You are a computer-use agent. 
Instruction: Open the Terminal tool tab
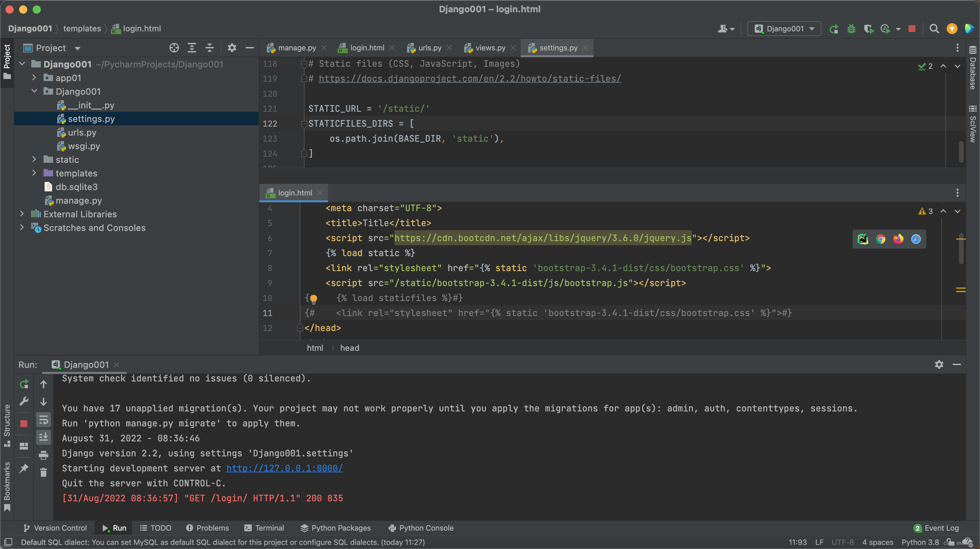[x=264, y=528]
